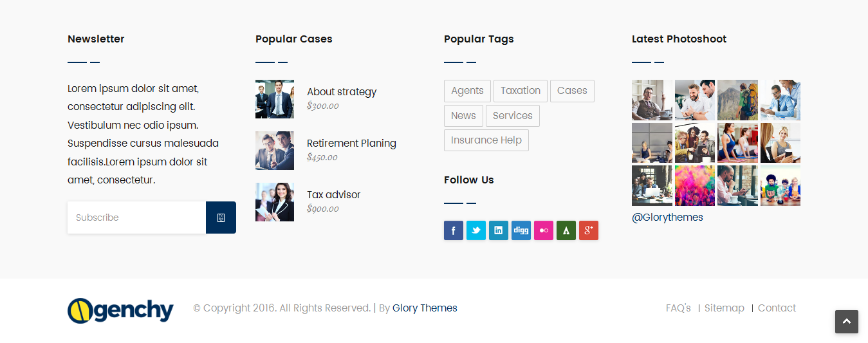868x343 pixels.
Task: Click the Facebook social icon
Action: 454,230
